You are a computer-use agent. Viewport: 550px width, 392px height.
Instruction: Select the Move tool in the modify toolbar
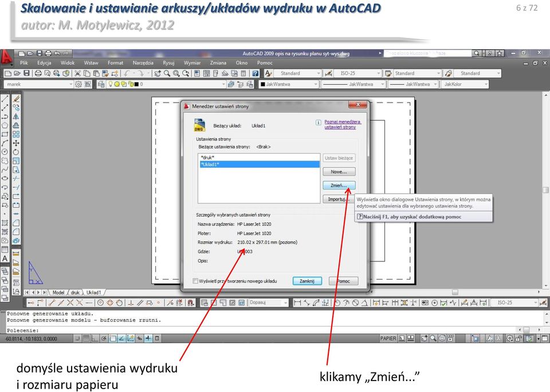coord(16,143)
